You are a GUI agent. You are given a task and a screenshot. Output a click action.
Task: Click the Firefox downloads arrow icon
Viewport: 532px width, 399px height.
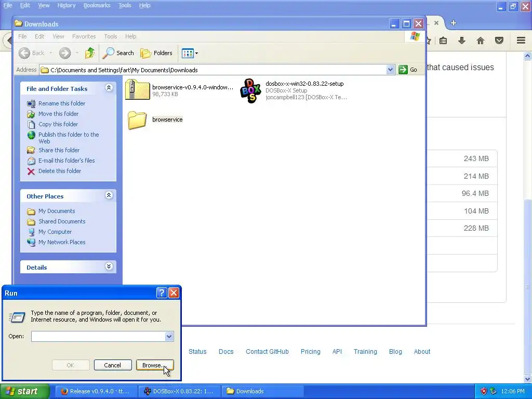tap(461, 41)
